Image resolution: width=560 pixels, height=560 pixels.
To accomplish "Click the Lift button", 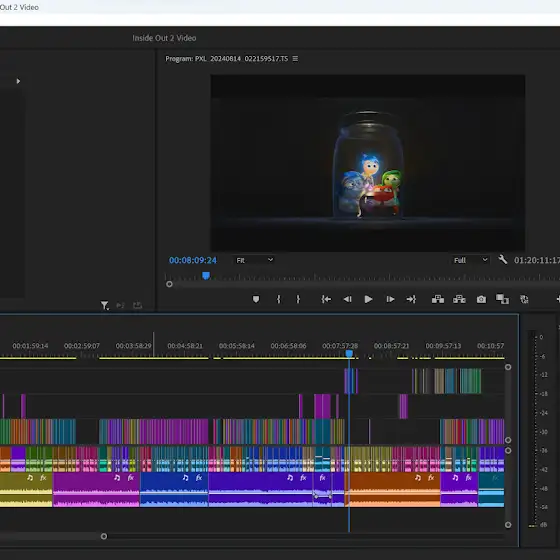I will click(x=438, y=299).
